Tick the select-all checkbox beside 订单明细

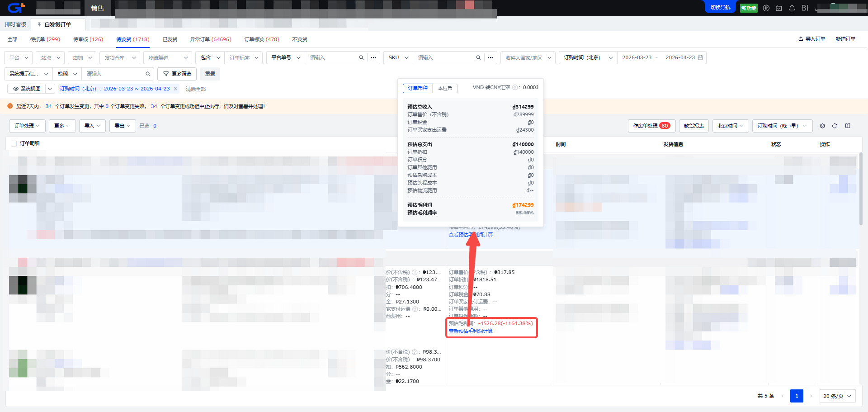point(14,143)
